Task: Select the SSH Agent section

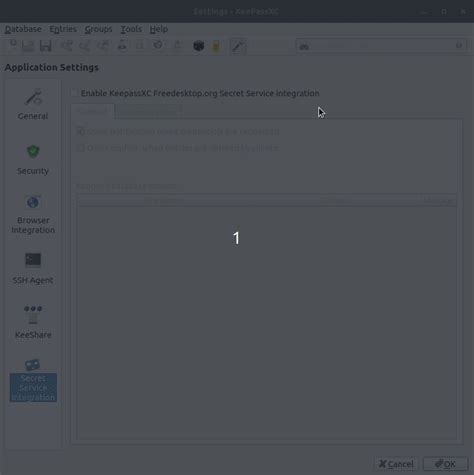Action: click(x=33, y=269)
